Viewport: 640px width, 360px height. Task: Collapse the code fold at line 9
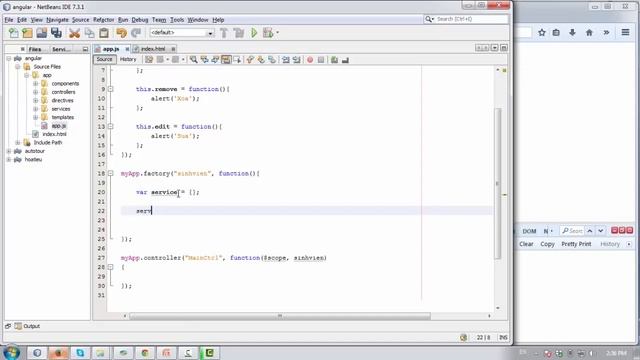click(x=111, y=89)
